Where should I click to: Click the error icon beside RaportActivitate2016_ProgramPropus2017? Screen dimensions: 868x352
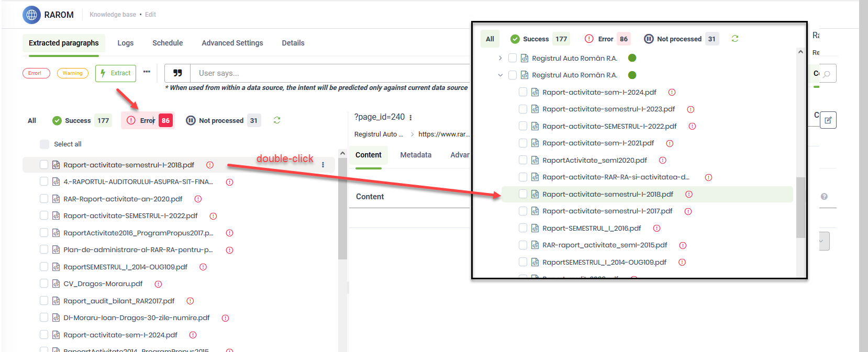point(229,233)
